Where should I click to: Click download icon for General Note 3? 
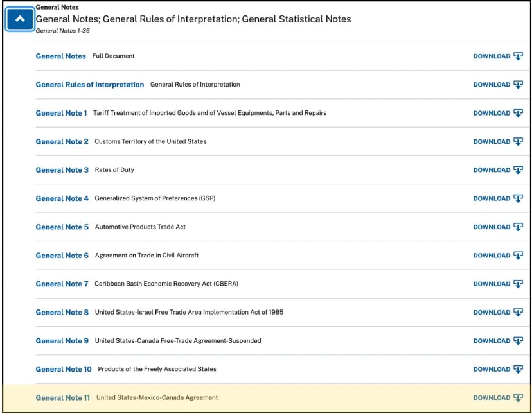click(518, 170)
